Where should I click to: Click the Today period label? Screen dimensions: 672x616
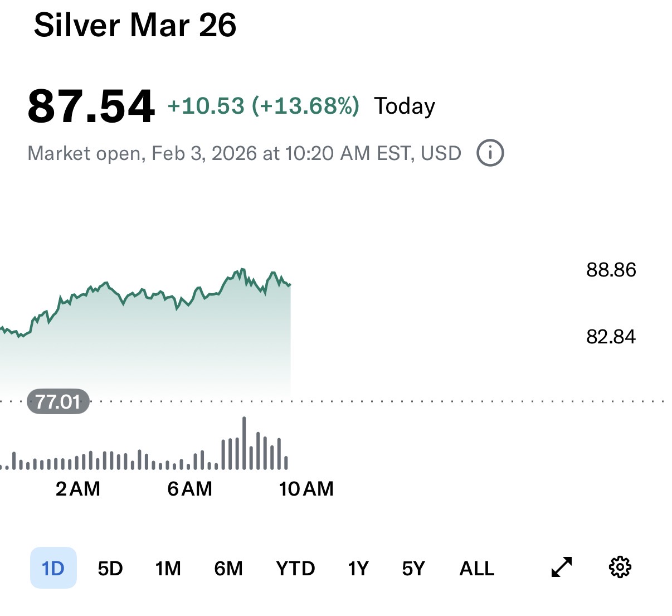pos(405,106)
